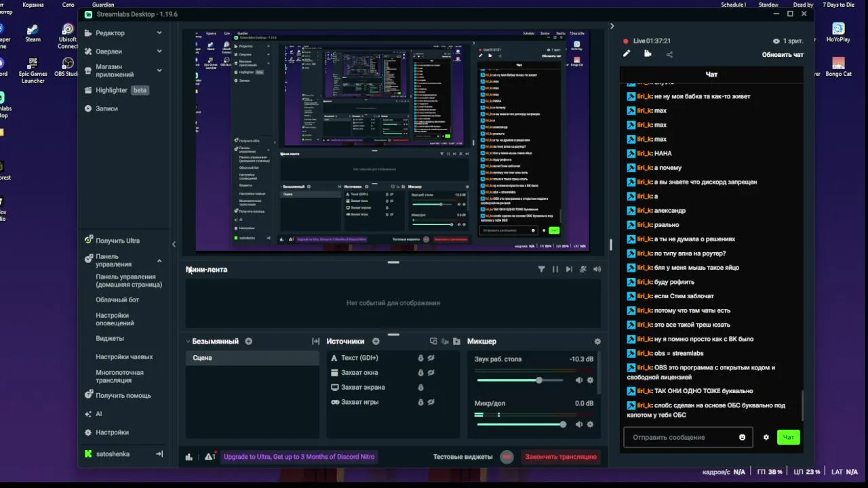Add a new source with plus icon

tap(376, 342)
